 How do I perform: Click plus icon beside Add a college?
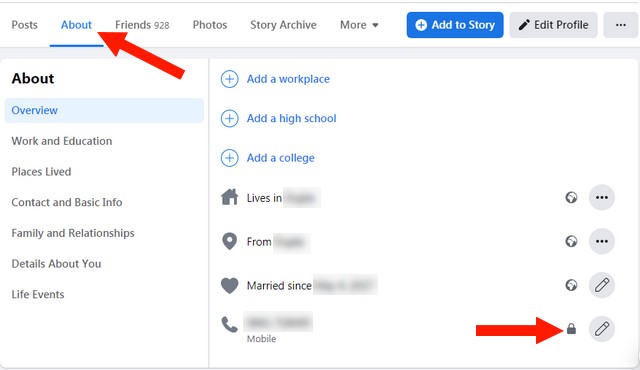click(229, 157)
